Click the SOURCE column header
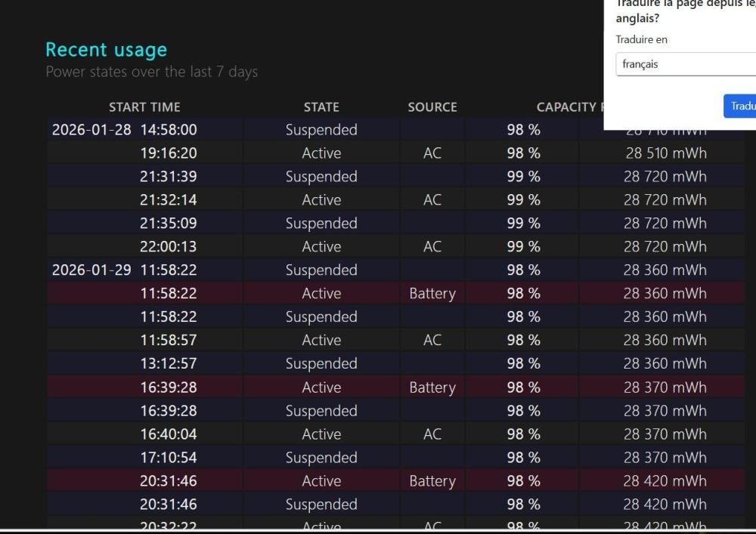Screen dimensions: 756x534 point(432,107)
